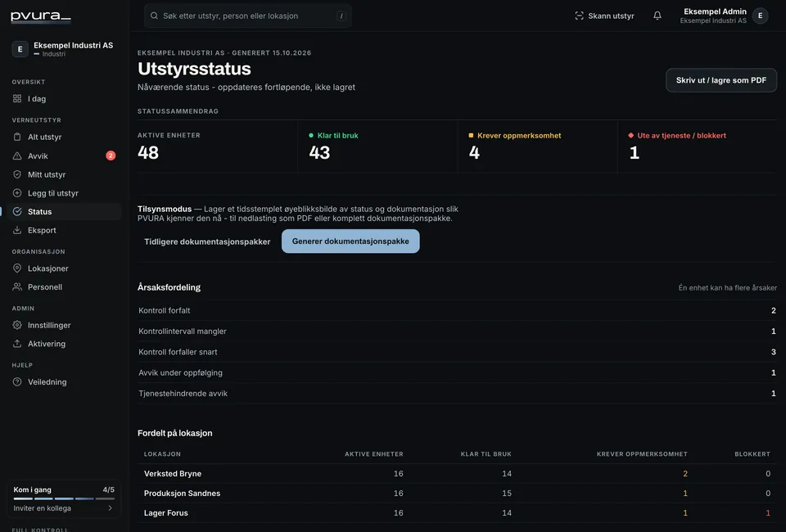Click the Blokkert column header
Viewport: 786px width, 532px height.
pos(752,454)
